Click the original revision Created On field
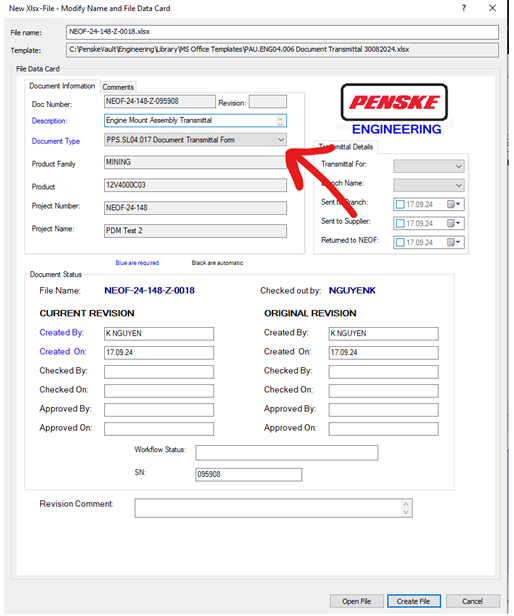This screenshot has width=514, height=616. tap(384, 352)
